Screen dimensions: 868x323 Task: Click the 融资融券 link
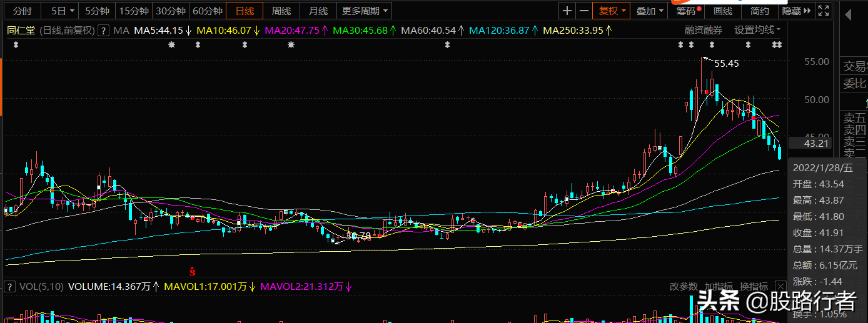[x=703, y=30]
